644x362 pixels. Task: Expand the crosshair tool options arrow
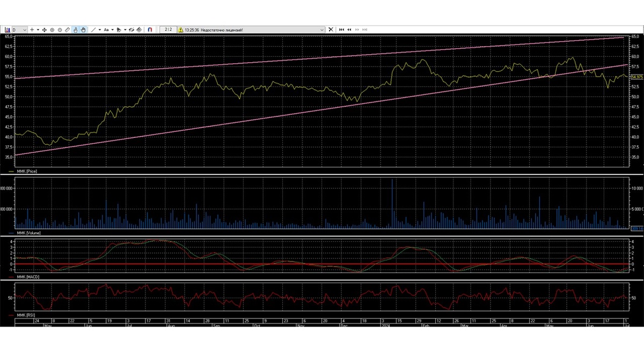pos(38,30)
